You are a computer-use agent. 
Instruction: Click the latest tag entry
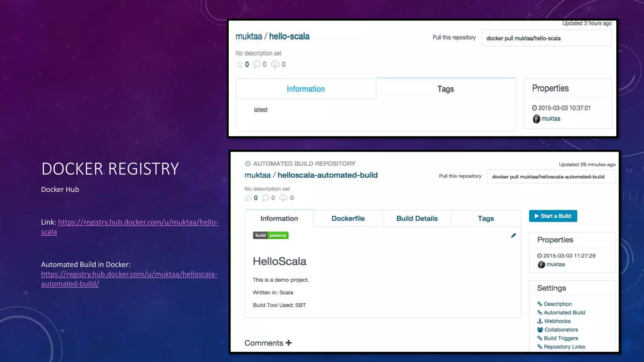(x=261, y=110)
